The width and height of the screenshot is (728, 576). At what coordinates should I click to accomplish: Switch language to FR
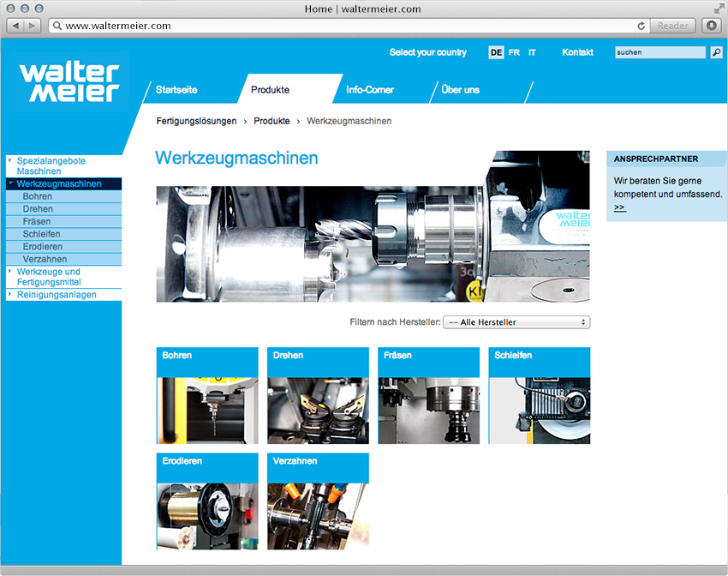tap(514, 52)
